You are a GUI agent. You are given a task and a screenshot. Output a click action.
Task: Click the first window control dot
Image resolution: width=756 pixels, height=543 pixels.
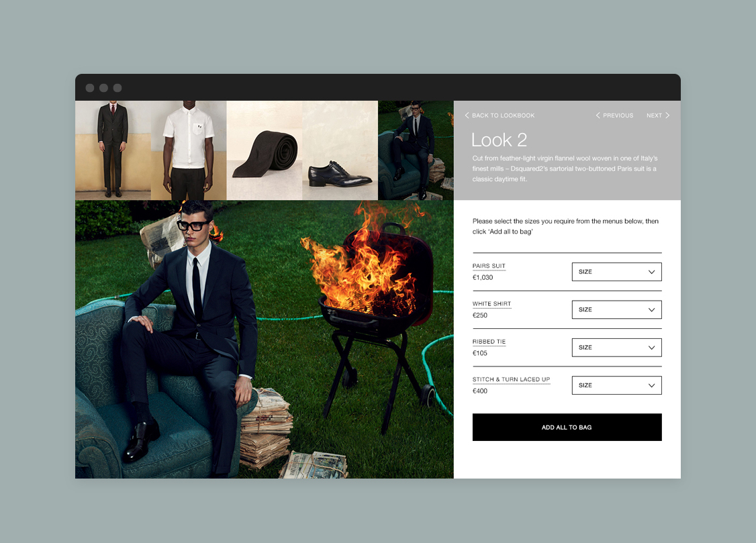click(90, 88)
